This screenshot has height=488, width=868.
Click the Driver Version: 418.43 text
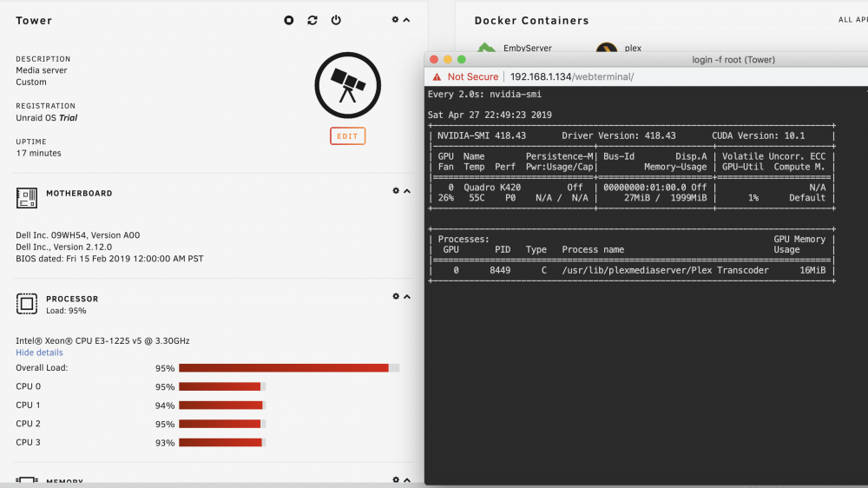tap(618, 135)
